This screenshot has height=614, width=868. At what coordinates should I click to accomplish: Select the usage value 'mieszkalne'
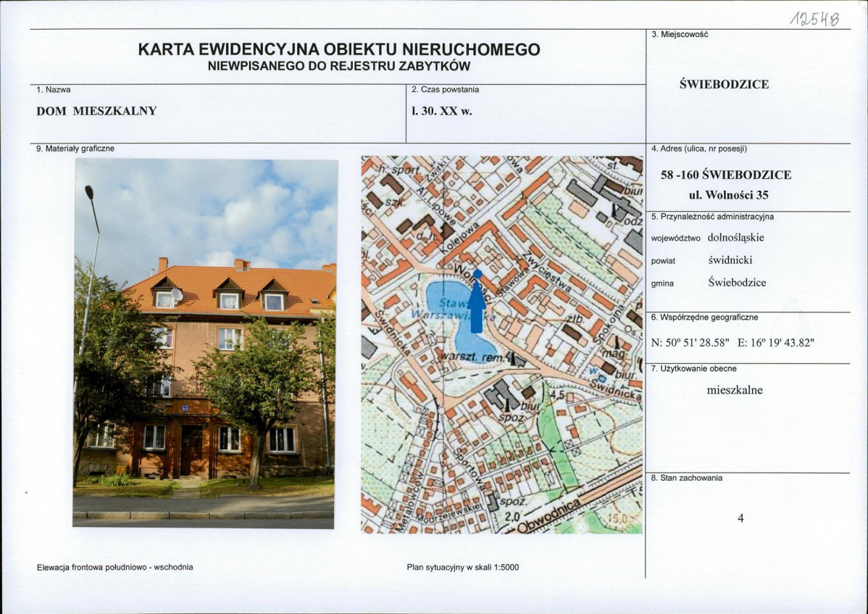[x=735, y=390]
